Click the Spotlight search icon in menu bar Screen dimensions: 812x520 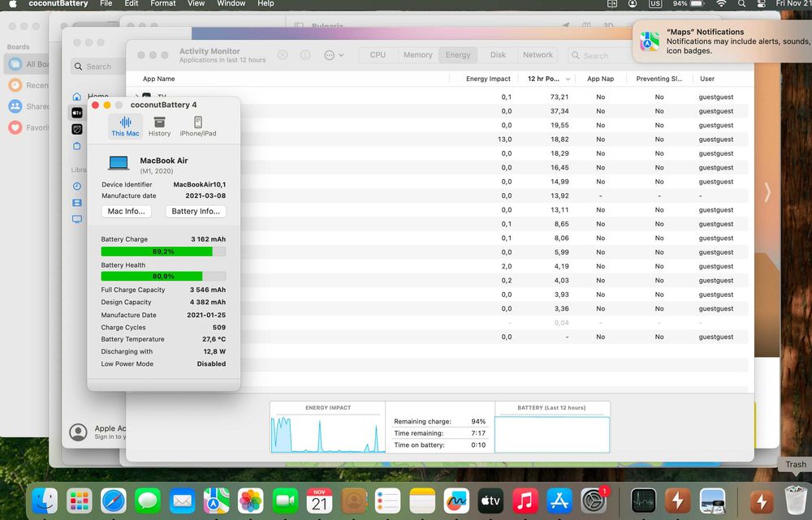tap(741, 3)
